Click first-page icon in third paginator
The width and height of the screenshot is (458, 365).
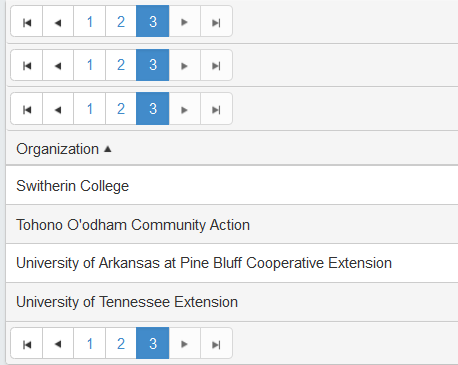tap(27, 109)
